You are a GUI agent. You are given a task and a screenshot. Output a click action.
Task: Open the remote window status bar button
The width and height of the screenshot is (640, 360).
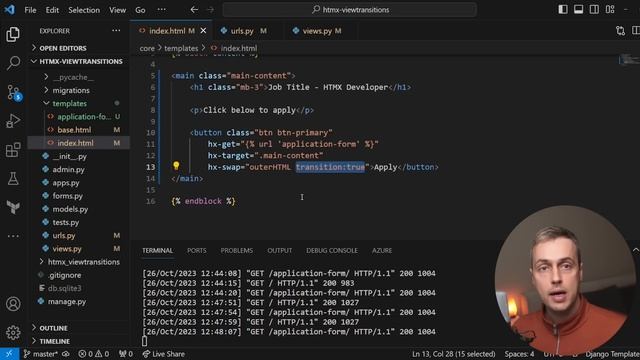pyautogui.click(x=9, y=354)
